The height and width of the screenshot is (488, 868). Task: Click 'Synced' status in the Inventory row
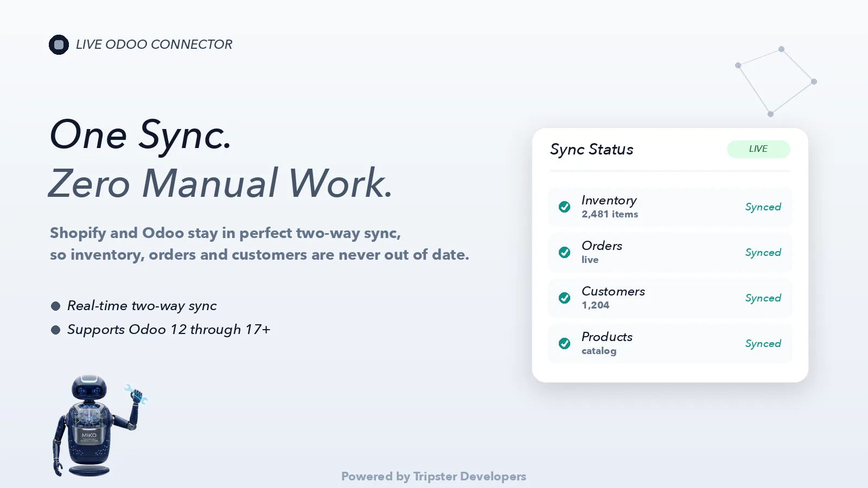point(763,207)
